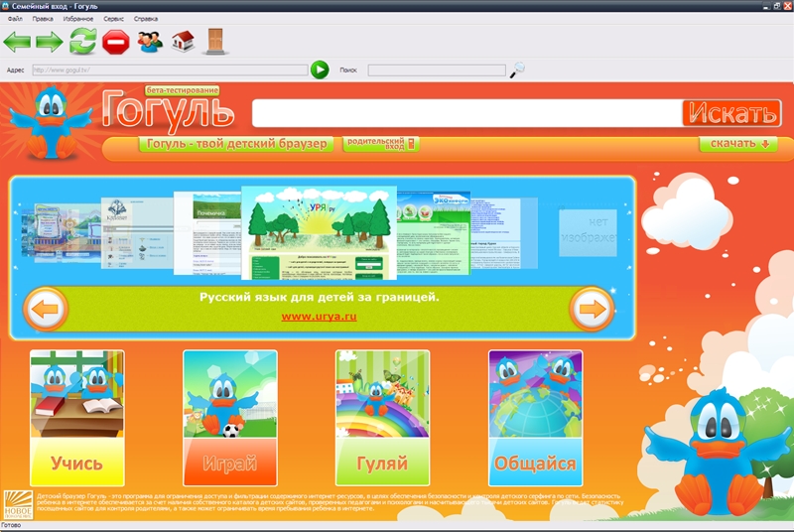The width and height of the screenshot is (794, 532).
Task: Click the green Go play button next to address
Action: (x=320, y=69)
